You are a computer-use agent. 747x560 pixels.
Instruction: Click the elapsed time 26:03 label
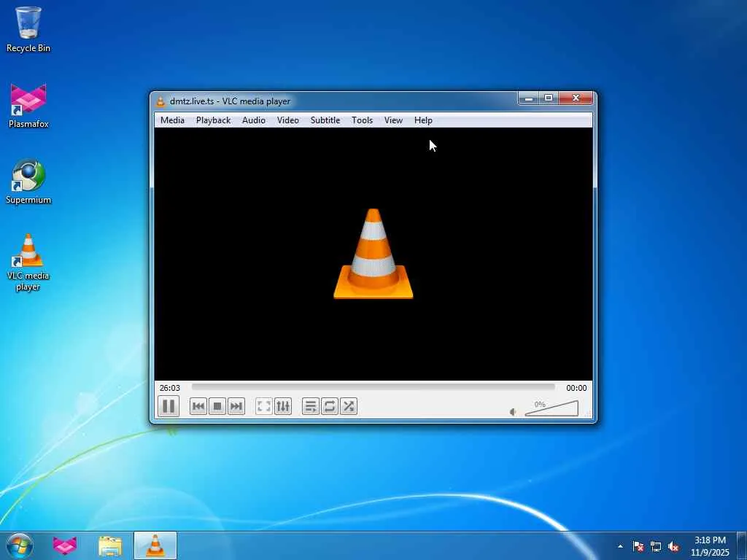pyautogui.click(x=169, y=388)
